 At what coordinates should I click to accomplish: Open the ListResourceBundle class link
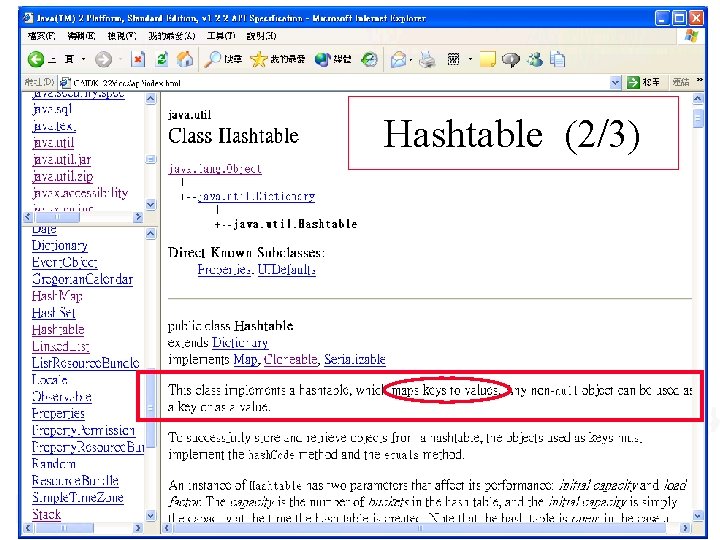[85, 363]
